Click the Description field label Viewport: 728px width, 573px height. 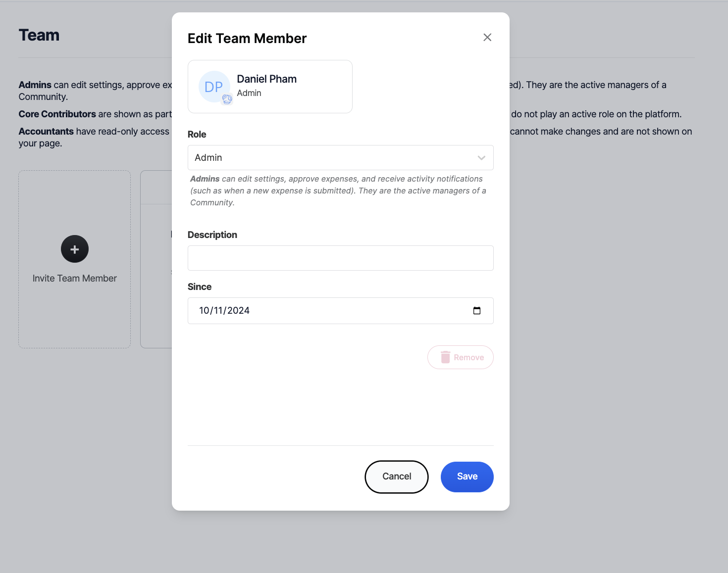coord(212,235)
